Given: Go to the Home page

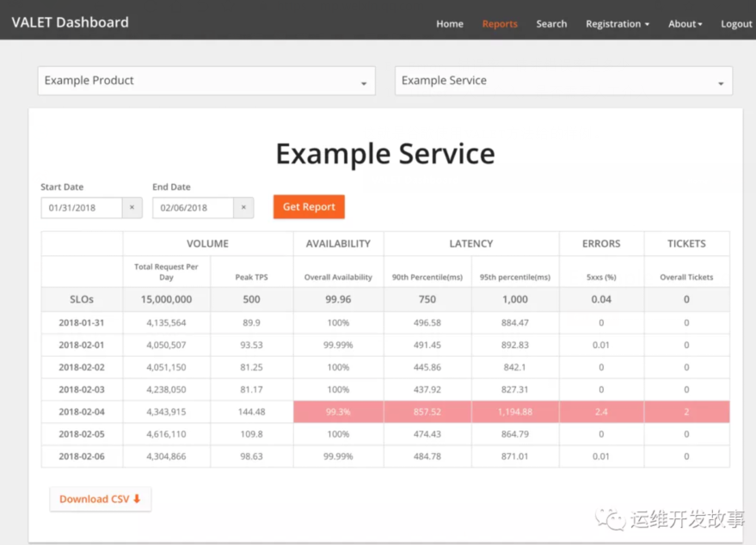Looking at the screenshot, I should (449, 24).
